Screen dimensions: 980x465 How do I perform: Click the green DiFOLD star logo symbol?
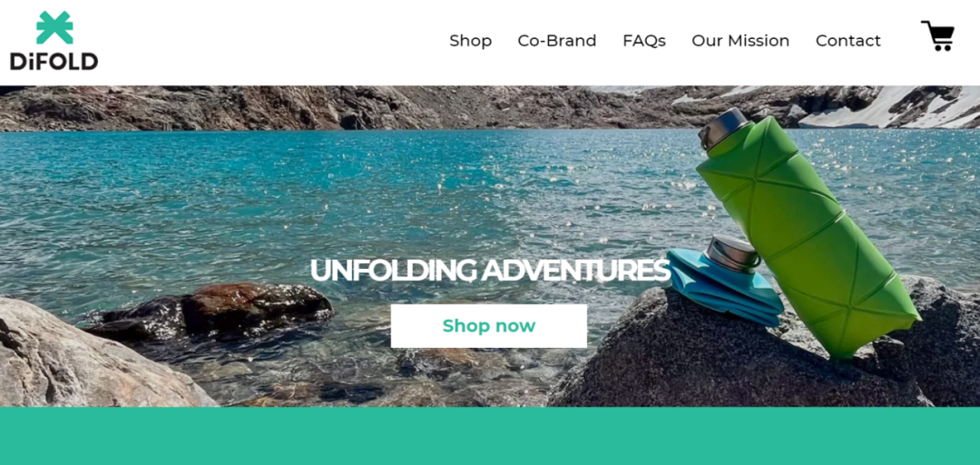click(54, 27)
